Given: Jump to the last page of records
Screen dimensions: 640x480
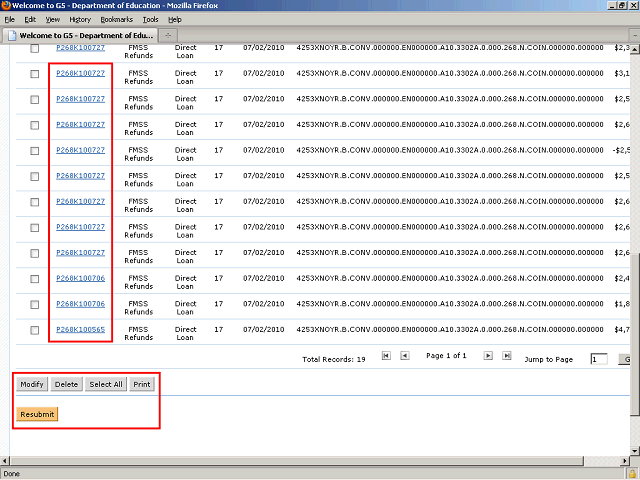Looking at the screenshot, I should (x=507, y=355).
